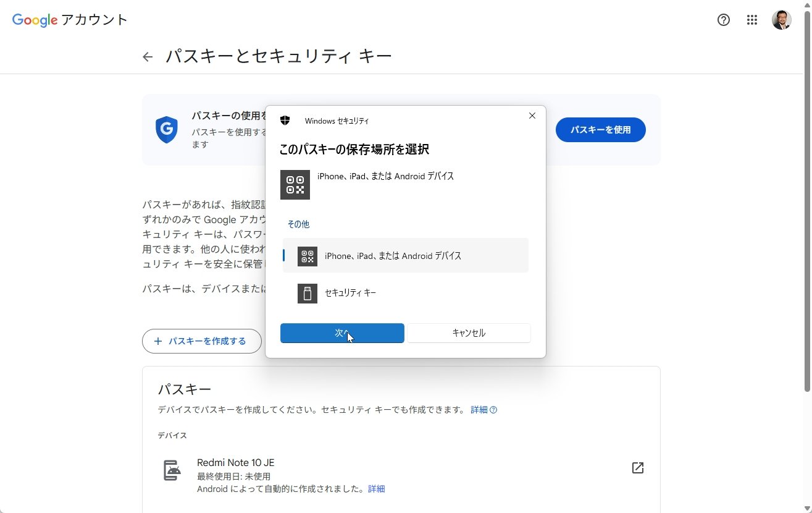Open 詳細 link beside passkey description
This screenshot has width=812, height=513.
(x=483, y=410)
